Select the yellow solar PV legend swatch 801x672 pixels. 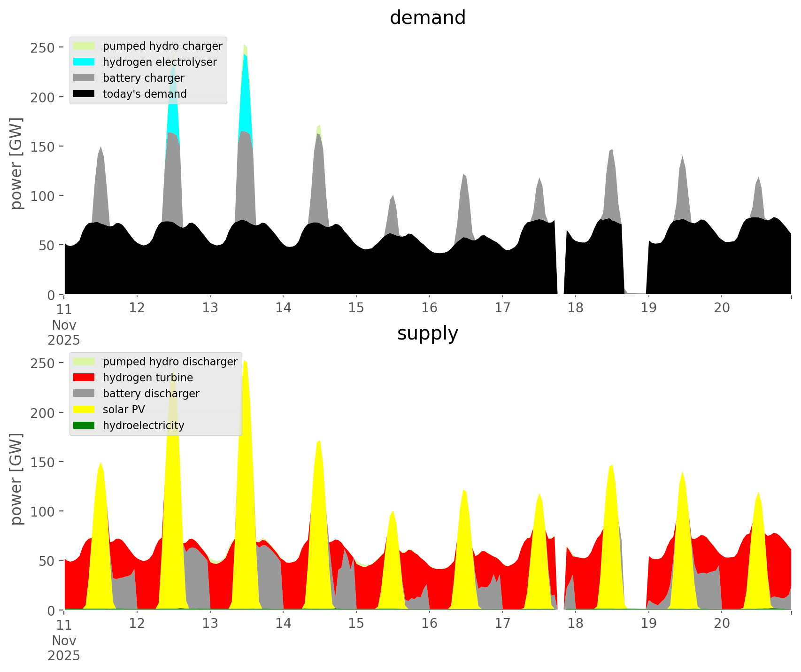point(84,409)
